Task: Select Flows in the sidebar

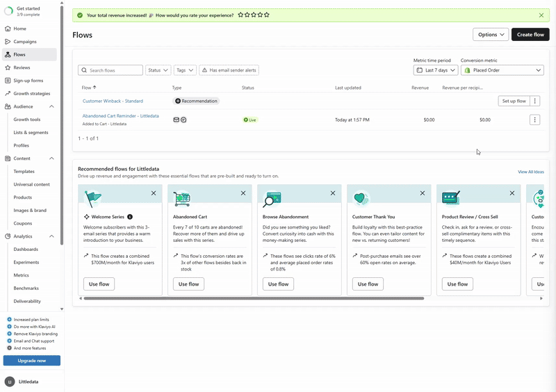Action: (x=29, y=55)
